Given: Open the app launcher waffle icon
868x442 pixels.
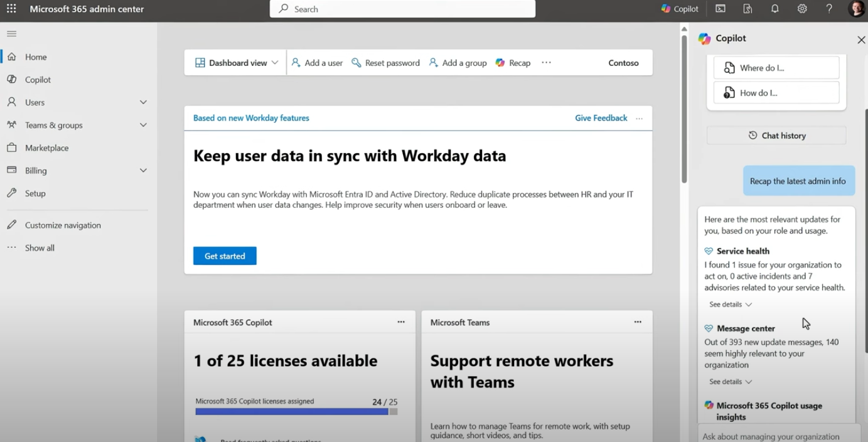Looking at the screenshot, I should [x=11, y=9].
